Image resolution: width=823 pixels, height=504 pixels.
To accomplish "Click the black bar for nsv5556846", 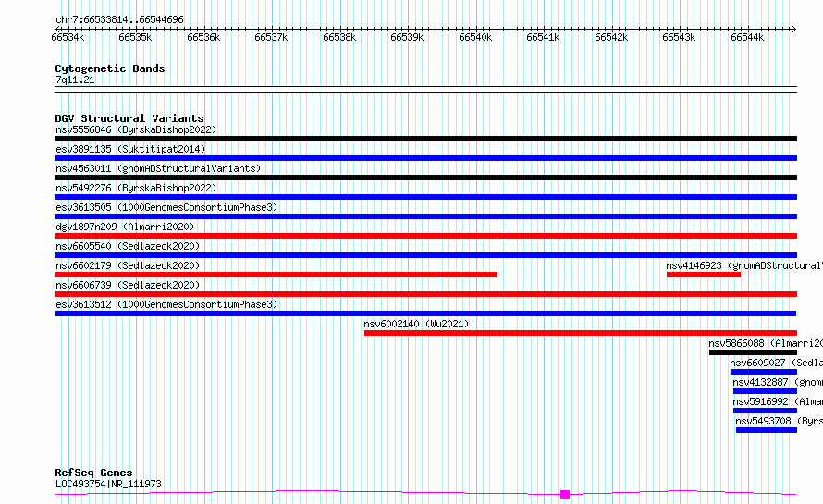I will click(x=425, y=139).
